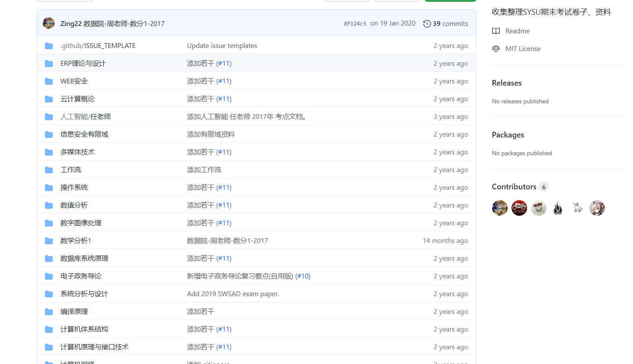Open the 编译原理 folder icon

pyautogui.click(x=48, y=311)
